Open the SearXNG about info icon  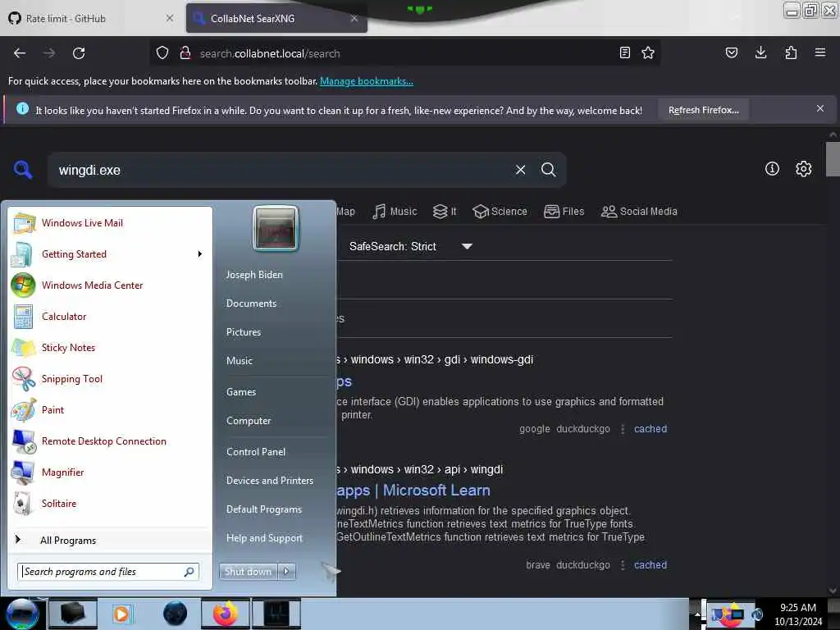click(x=772, y=169)
